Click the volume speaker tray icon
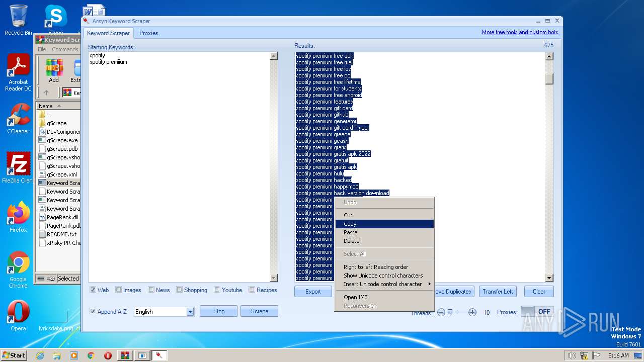Screen dimensions: 644x362 [572, 355]
